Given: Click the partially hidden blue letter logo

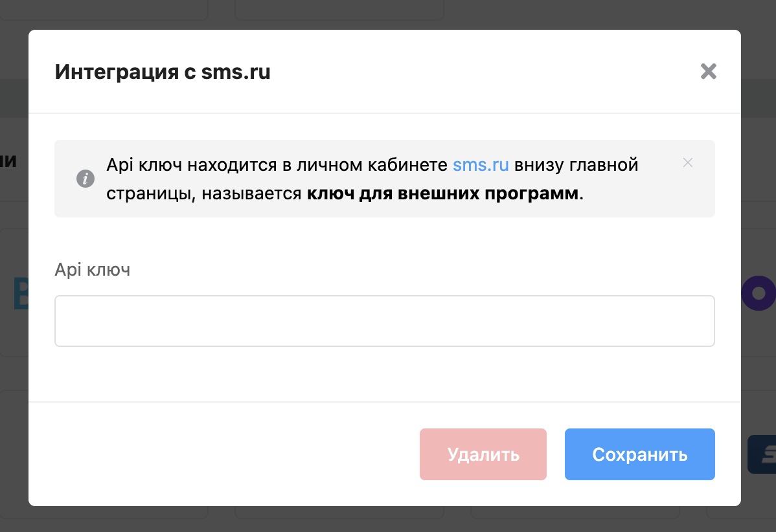Looking at the screenshot, I should pyautogui.click(x=19, y=293).
